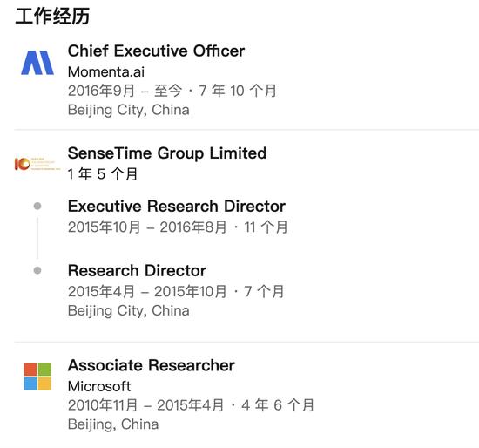Click the SenseTime company logo
479x448 pixels.
coord(37,164)
